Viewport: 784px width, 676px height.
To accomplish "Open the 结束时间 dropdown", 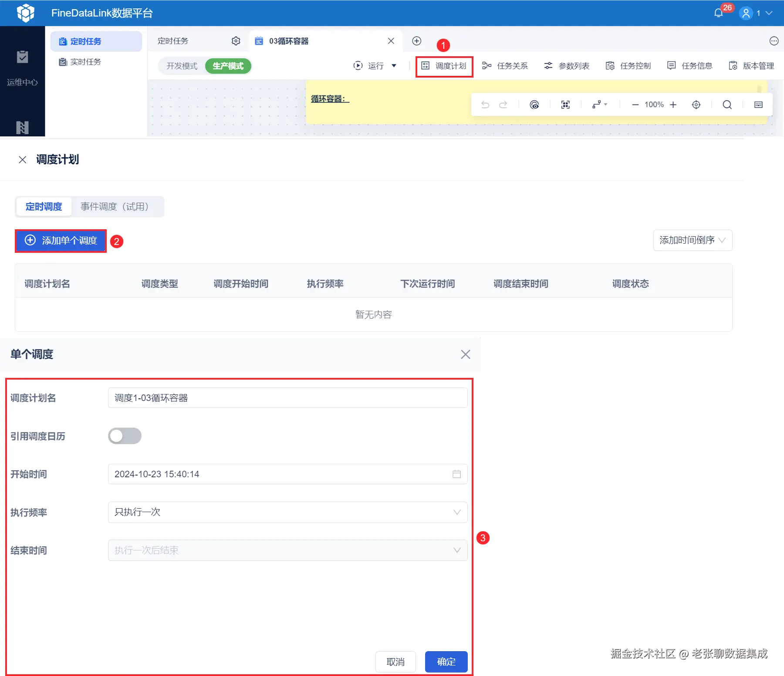I will click(x=287, y=550).
